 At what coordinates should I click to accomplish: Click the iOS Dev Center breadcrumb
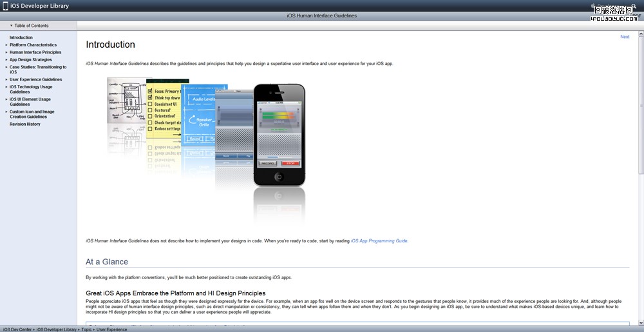pyautogui.click(x=17, y=329)
